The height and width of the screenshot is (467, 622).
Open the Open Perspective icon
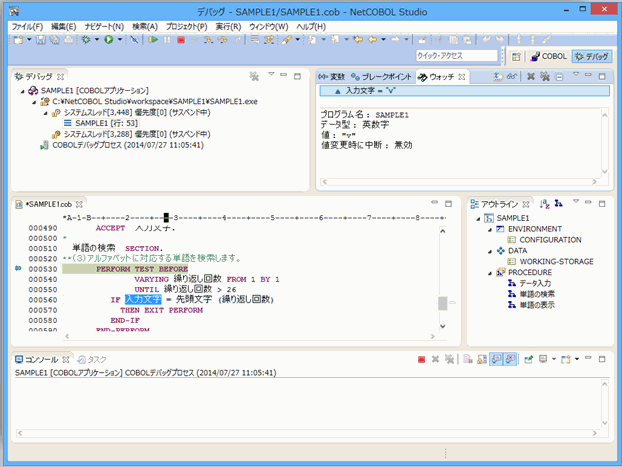(x=516, y=57)
